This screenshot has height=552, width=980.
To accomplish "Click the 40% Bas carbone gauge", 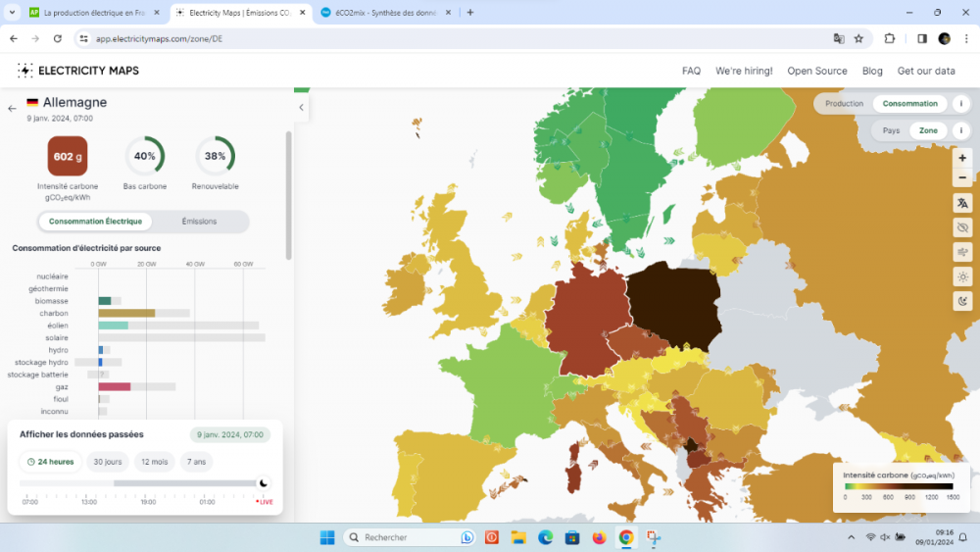I will pyautogui.click(x=145, y=156).
